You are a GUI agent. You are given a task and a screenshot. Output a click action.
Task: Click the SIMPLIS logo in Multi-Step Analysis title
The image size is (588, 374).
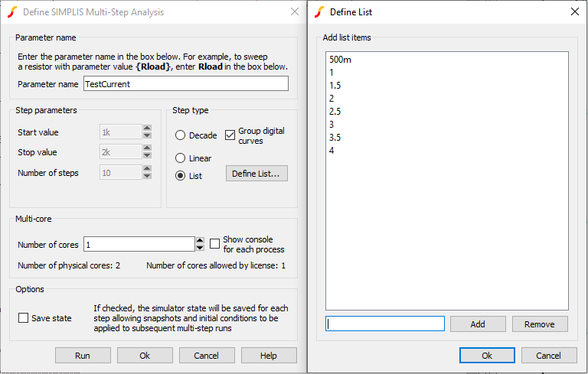[12, 12]
